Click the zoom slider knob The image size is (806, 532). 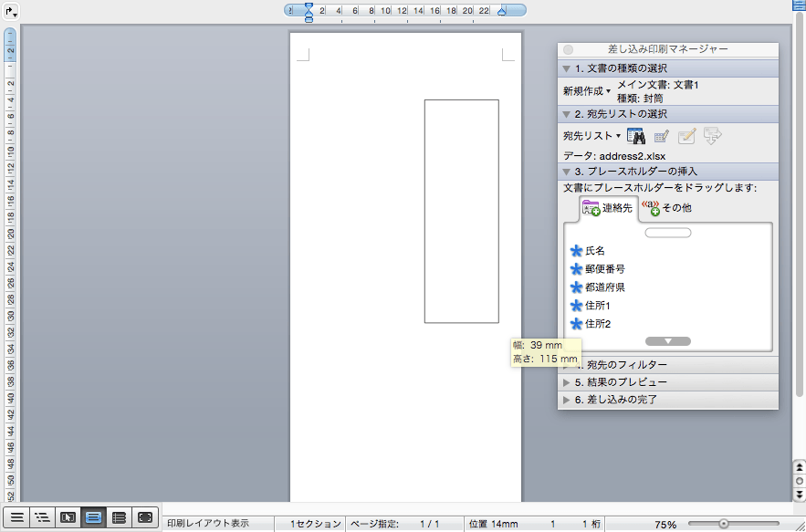(x=723, y=523)
